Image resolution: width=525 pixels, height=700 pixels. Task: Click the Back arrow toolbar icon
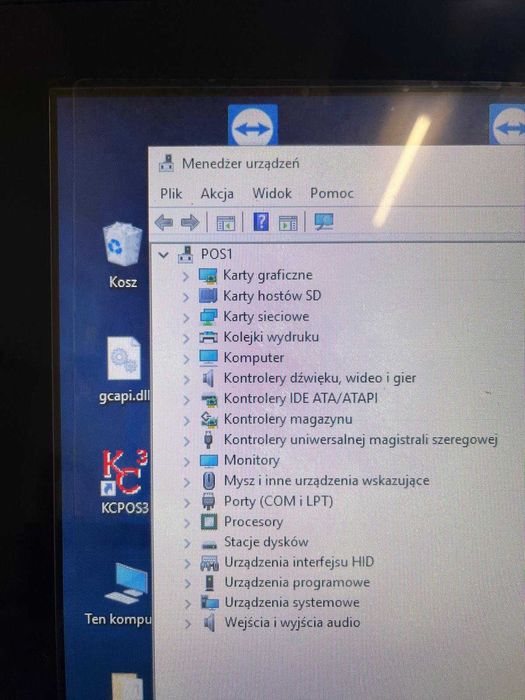pos(164,222)
